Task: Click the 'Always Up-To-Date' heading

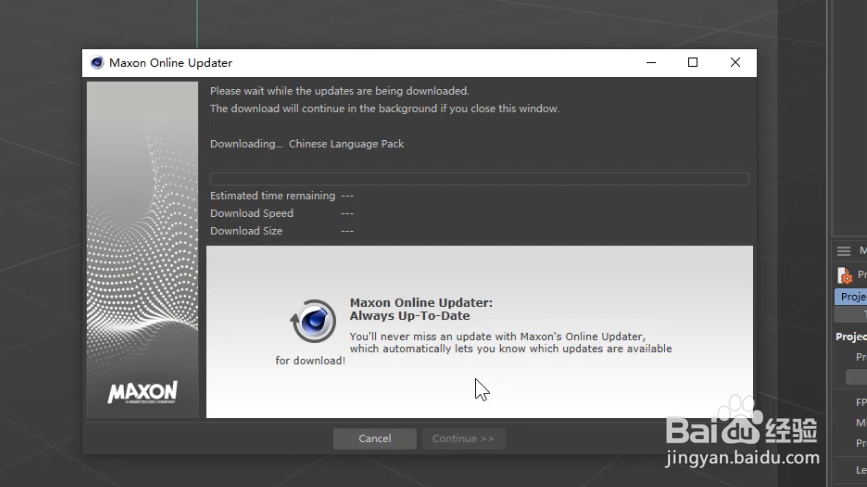Action: click(410, 316)
